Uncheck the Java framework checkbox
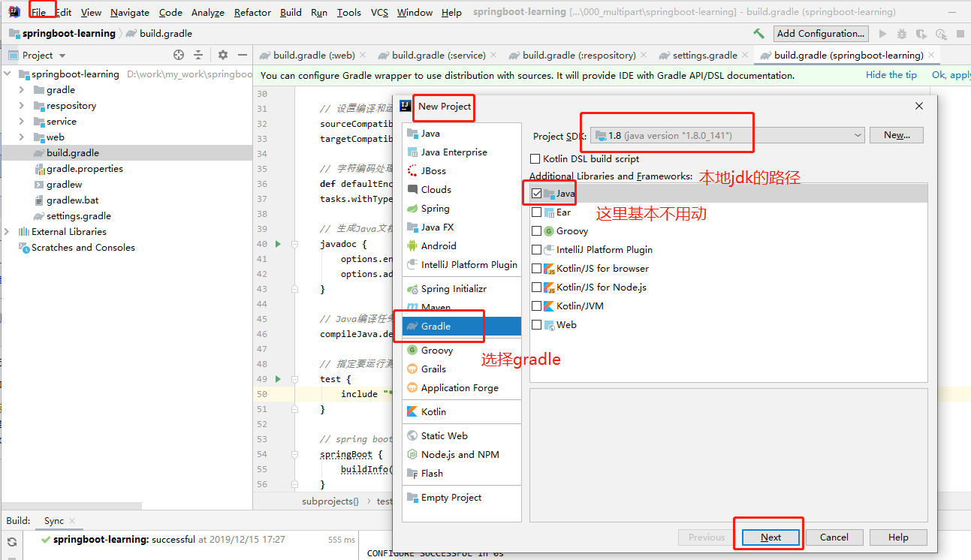Viewport: 971px width, 560px height. pyautogui.click(x=536, y=193)
